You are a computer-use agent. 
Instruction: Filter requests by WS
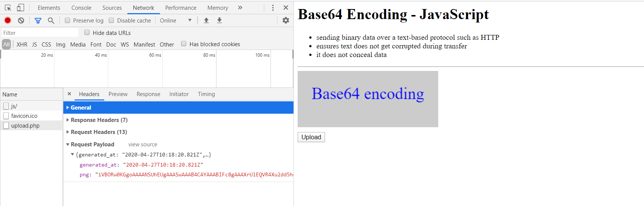coord(125,44)
